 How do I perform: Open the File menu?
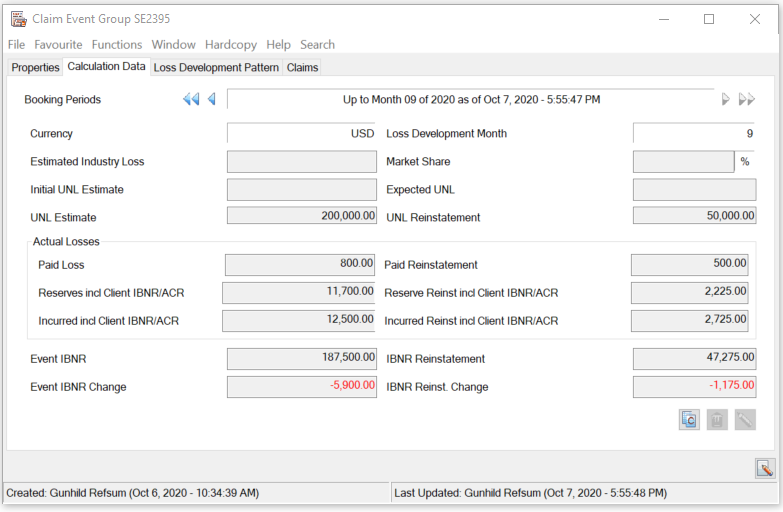coord(16,45)
